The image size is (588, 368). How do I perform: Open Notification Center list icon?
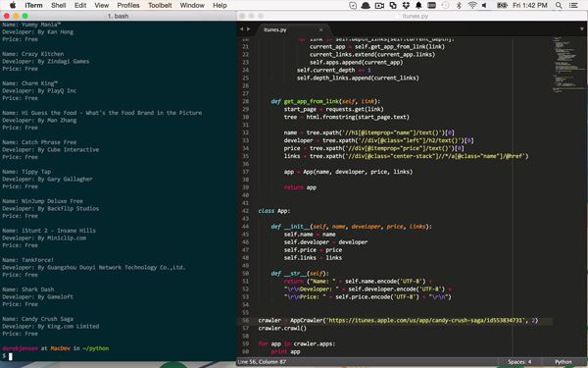(x=573, y=5)
